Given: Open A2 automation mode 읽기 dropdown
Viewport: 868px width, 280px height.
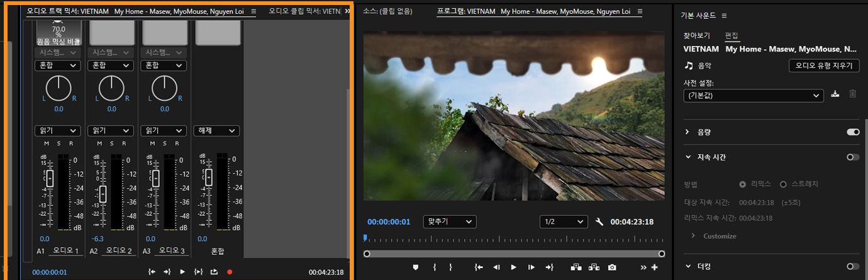Looking at the screenshot, I should (x=111, y=131).
